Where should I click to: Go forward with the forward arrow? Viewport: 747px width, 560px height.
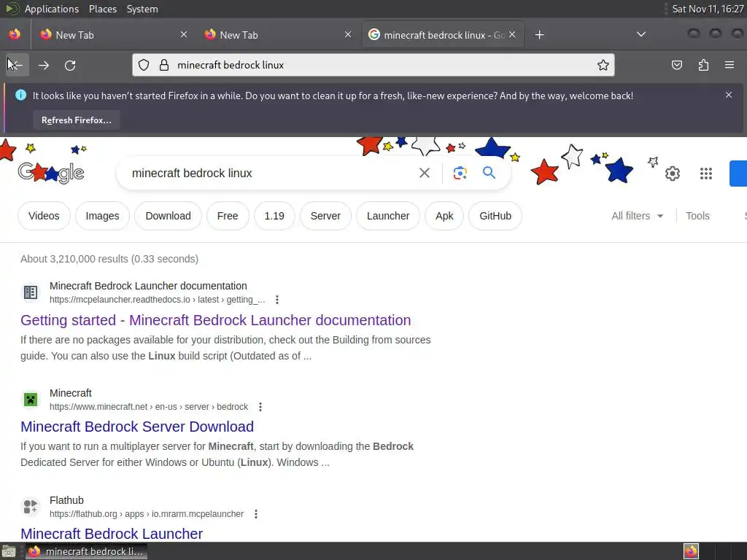point(44,65)
